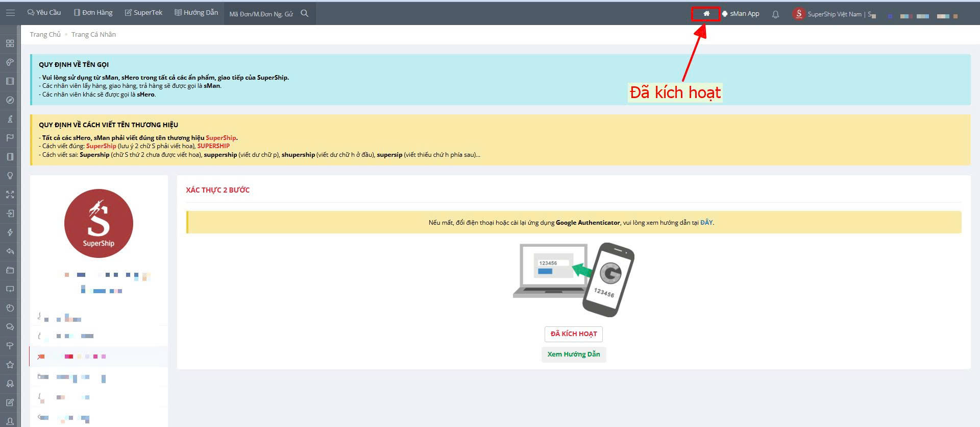Click the edit pencil sidebar icon
Viewport: 980px width, 427px height.
tap(10, 402)
